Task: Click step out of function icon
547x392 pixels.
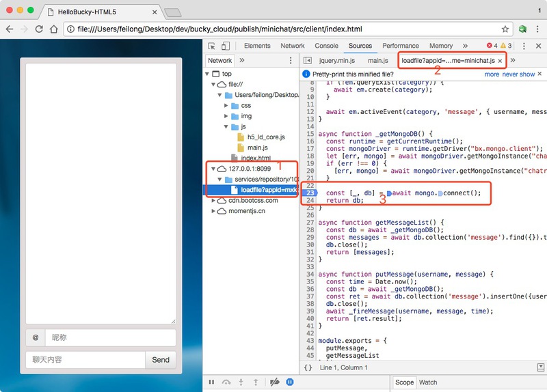Action: click(x=256, y=382)
